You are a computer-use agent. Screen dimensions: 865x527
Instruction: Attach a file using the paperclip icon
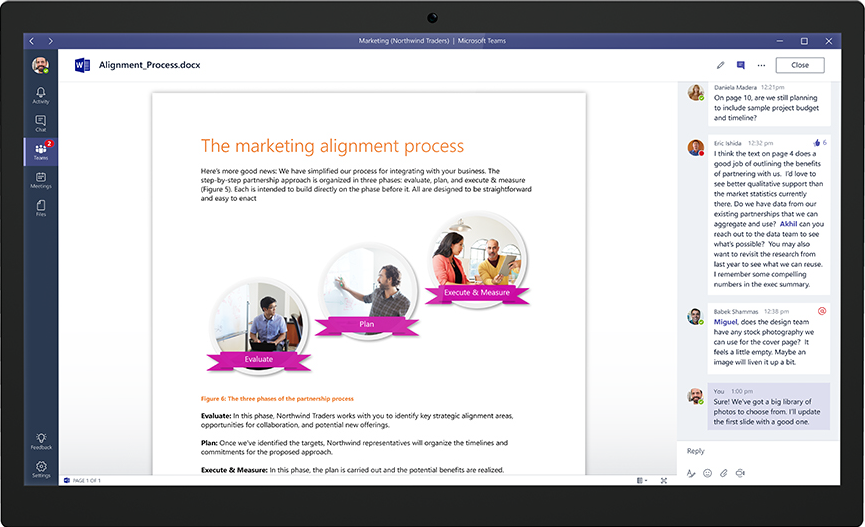point(723,473)
